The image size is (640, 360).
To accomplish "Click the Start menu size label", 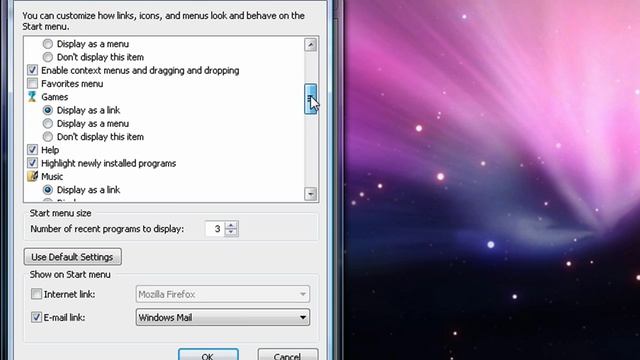I will pos(60,213).
